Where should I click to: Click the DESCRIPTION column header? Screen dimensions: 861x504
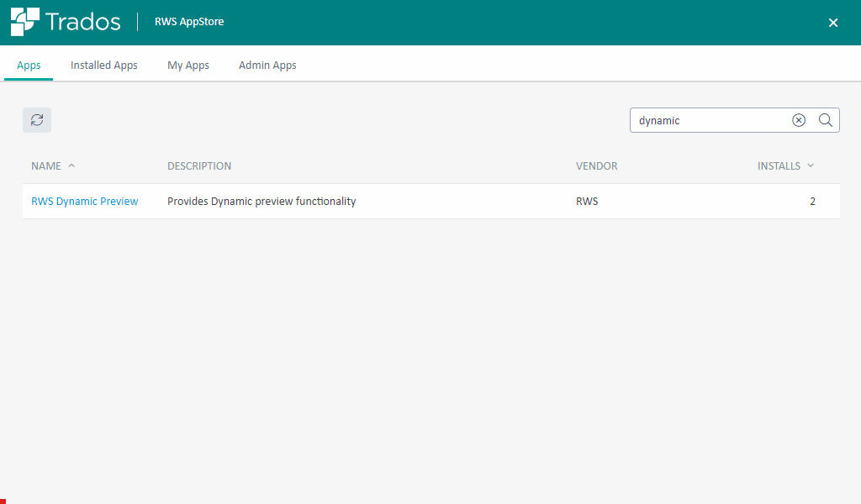(x=199, y=166)
